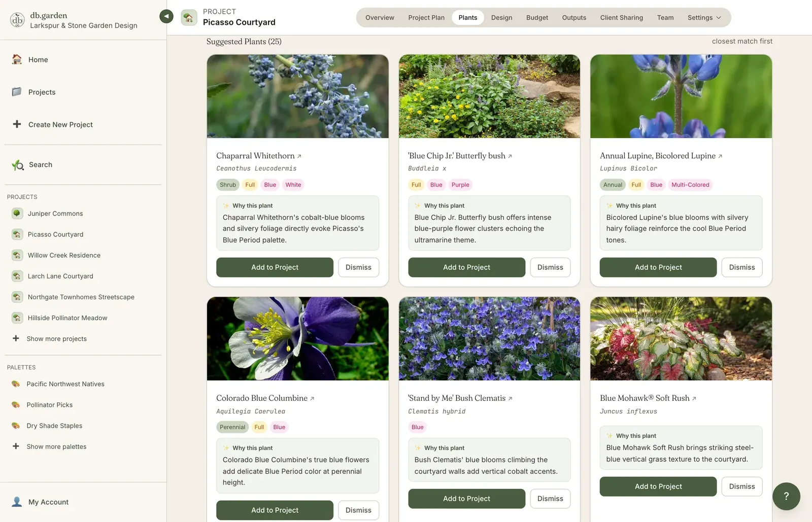812x522 pixels.
Task: Click the Pollinator Picks palette icon
Action: pos(16,405)
